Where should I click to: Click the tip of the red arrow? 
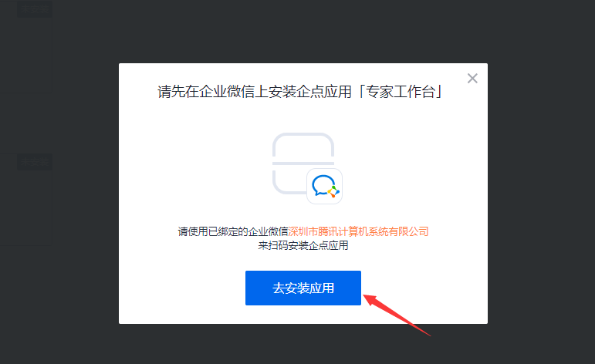click(x=364, y=296)
